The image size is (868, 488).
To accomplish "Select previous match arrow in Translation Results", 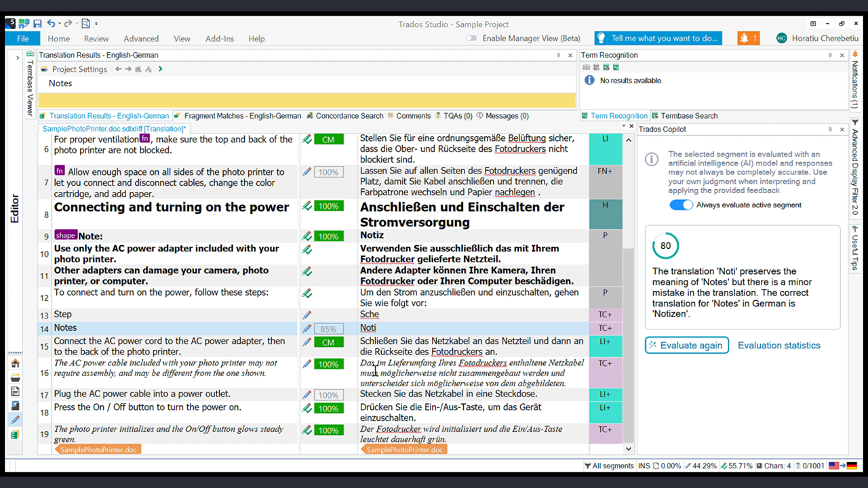I will (x=119, y=69).
